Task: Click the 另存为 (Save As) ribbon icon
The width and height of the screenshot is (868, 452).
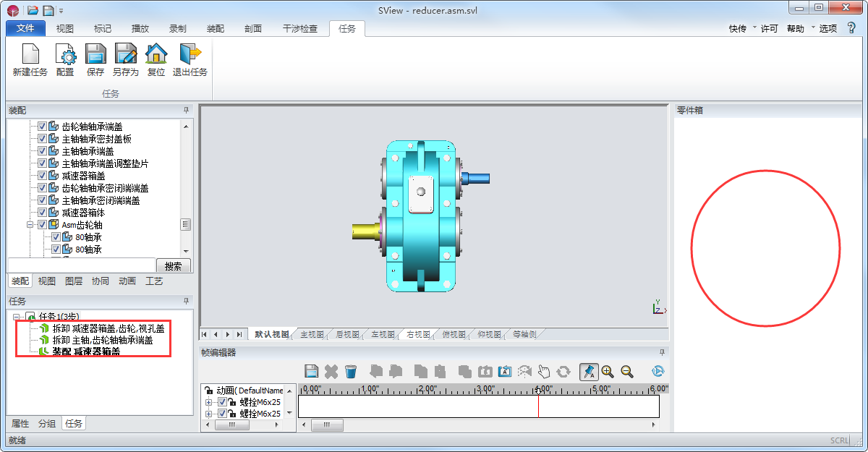Action: point(125,54)
